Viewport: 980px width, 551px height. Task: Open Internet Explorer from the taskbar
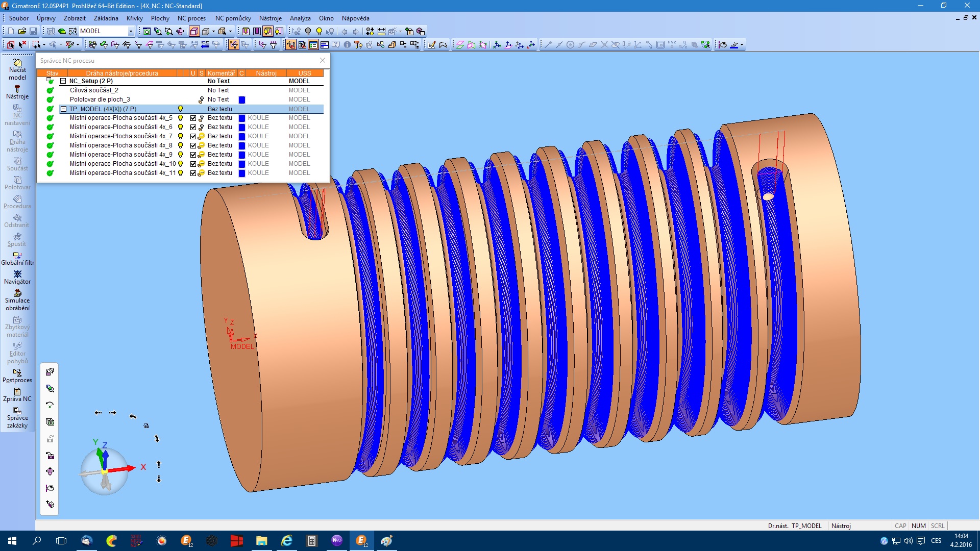(286, 540)
